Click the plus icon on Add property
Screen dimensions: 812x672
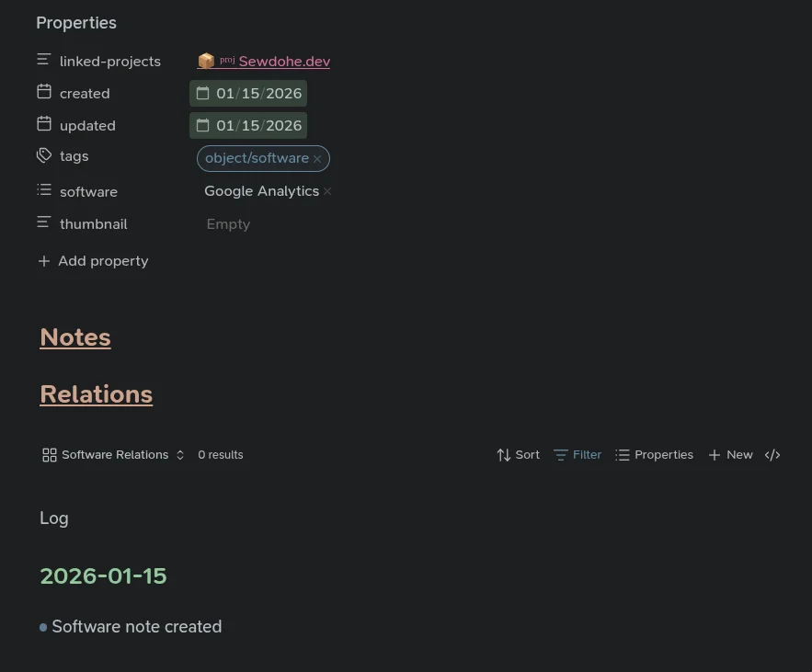pos(43,260)
